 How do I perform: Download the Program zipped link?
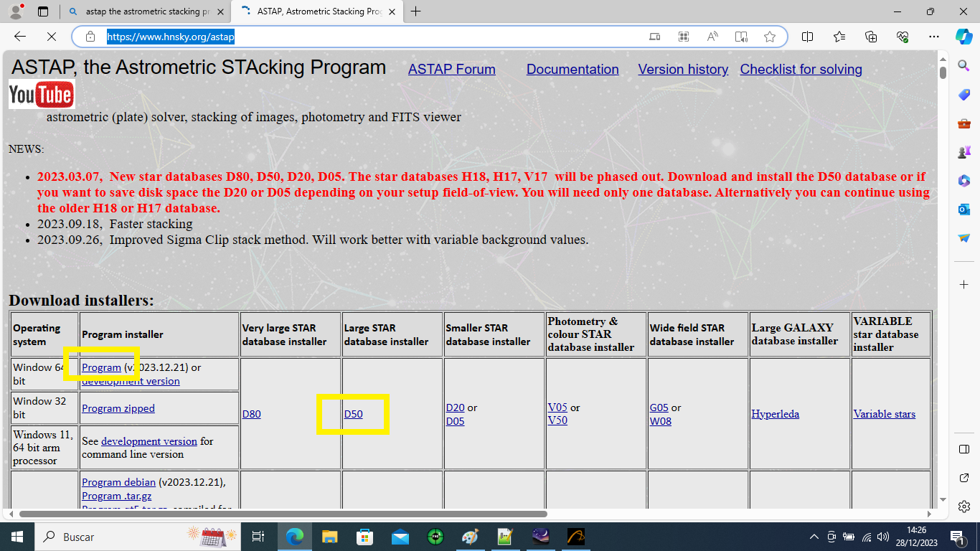pos(118,408)
